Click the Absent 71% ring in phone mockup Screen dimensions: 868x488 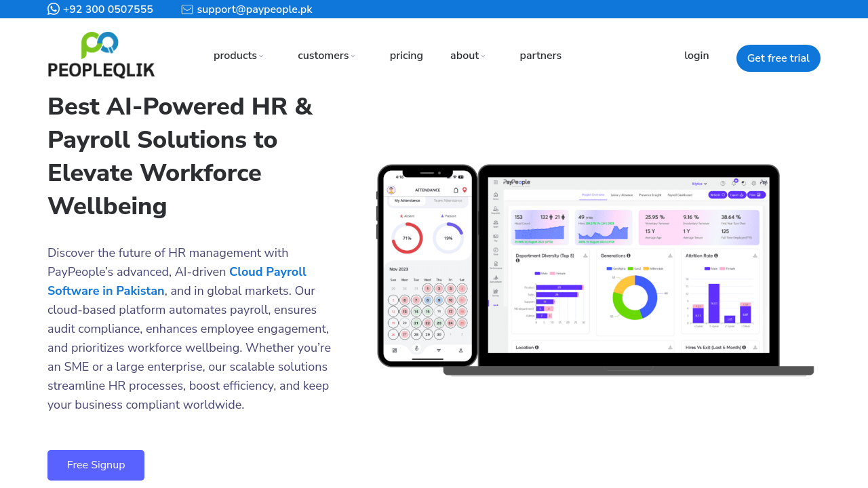tap(407, 238)
